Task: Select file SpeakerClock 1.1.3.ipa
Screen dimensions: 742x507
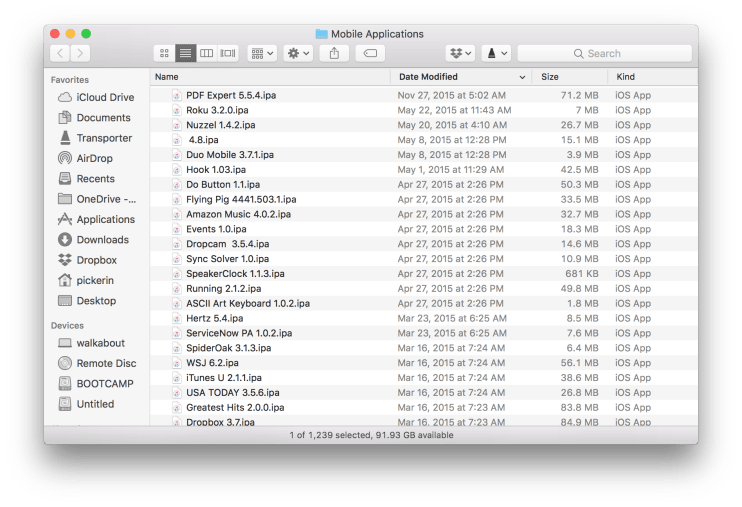Action: [x=424, y=274]
